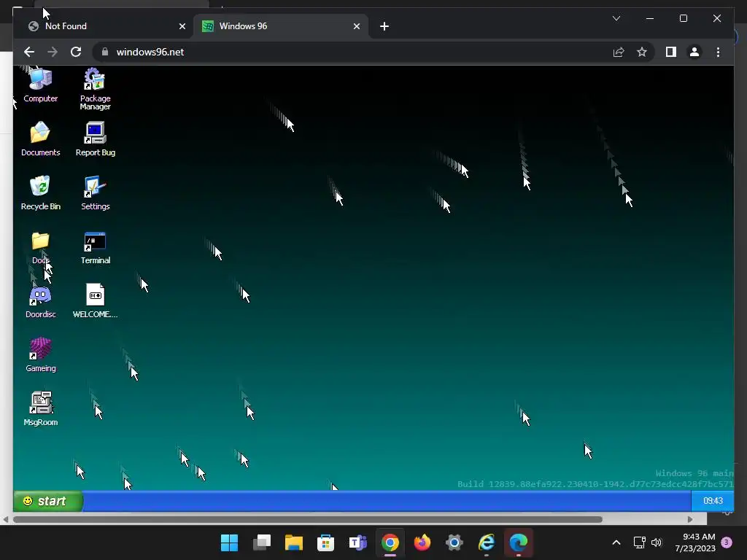Open a new browser tab
The height and width of the screenshot is (560, 747).
(384, 26)
